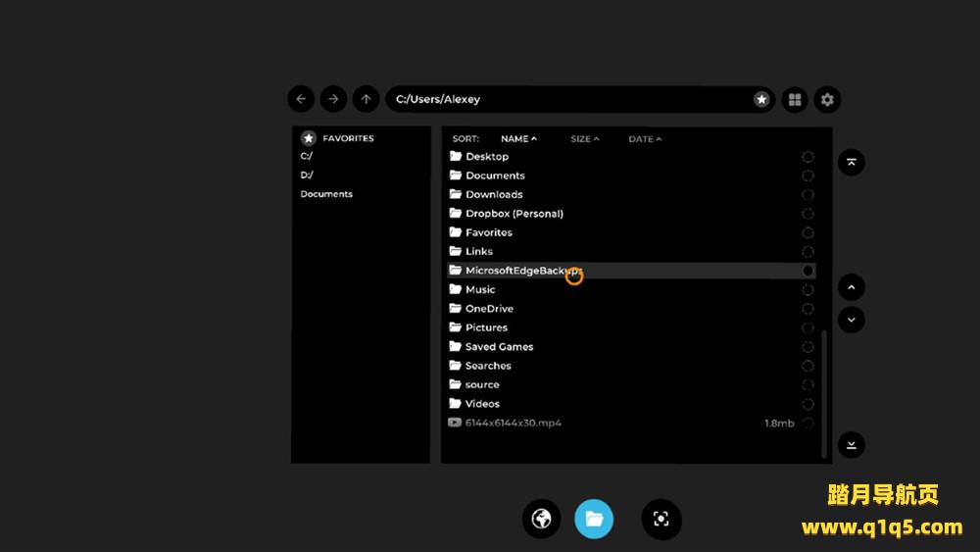Jump to top of file list

851,163
